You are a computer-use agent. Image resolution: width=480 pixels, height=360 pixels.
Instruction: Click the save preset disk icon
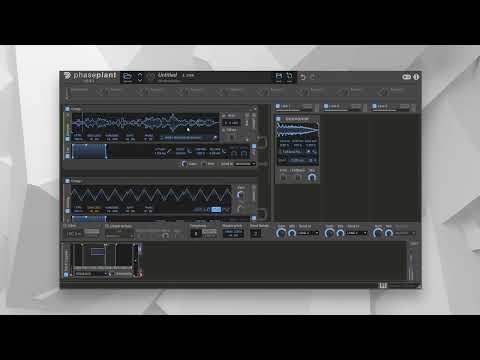coord(279,77)
